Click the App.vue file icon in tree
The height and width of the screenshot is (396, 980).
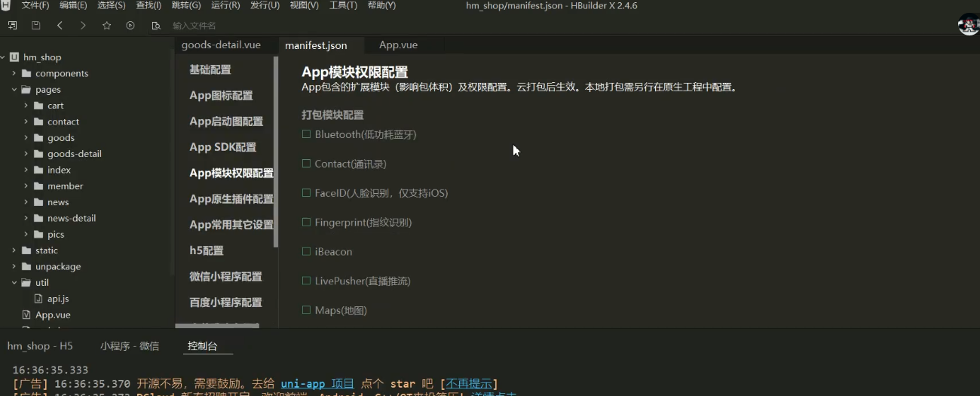tap(26, 315)
